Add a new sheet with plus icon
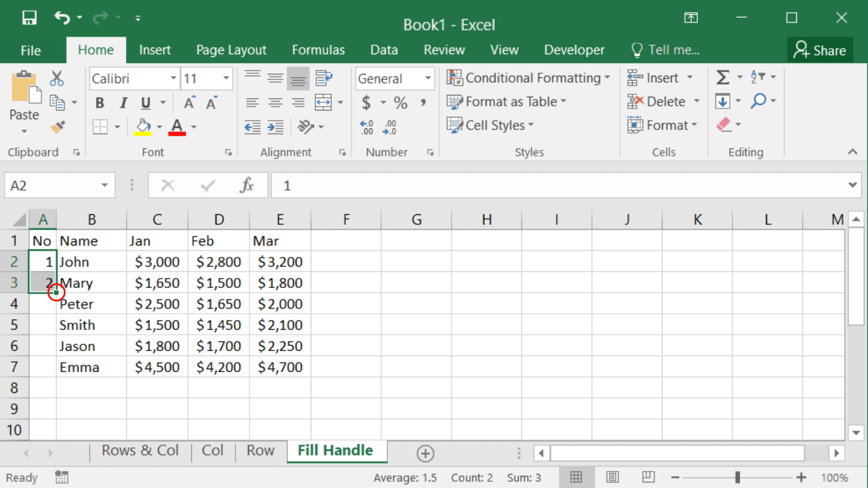Image resolution: width=868 pixels, height=488 pixels. tap(425, 453)
